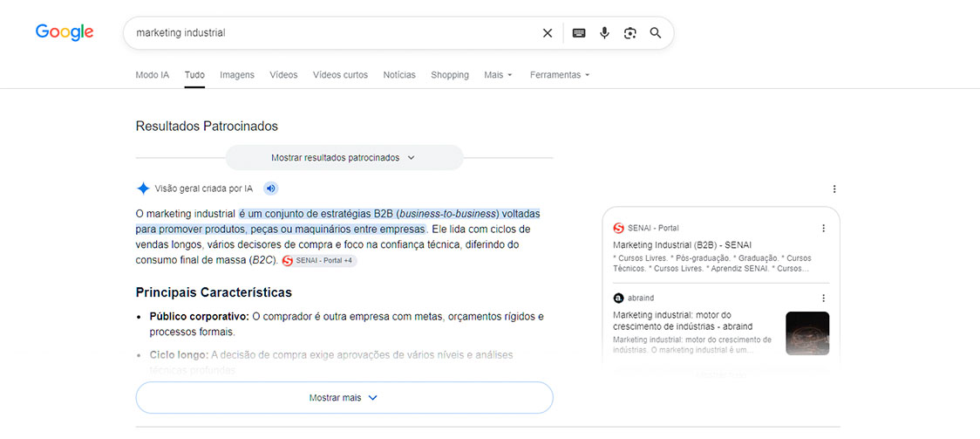Open Google Lens image search icon
This screenshot has height=439, width=980.
[x=630, y=33]
